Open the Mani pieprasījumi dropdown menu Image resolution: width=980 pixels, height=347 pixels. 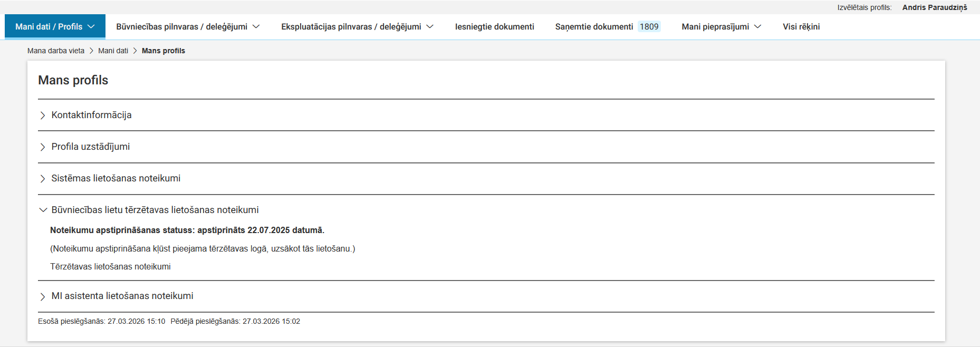720,27
